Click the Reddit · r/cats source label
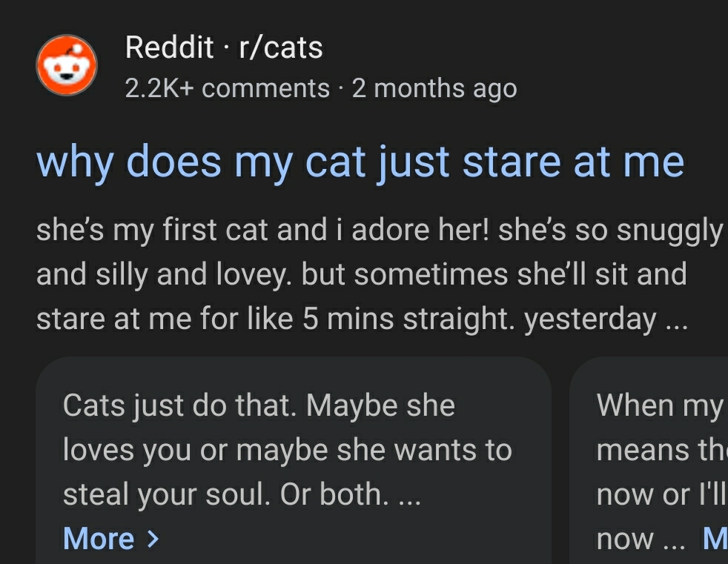The width and height of the screenshot is (728, 564). (224, 48)
